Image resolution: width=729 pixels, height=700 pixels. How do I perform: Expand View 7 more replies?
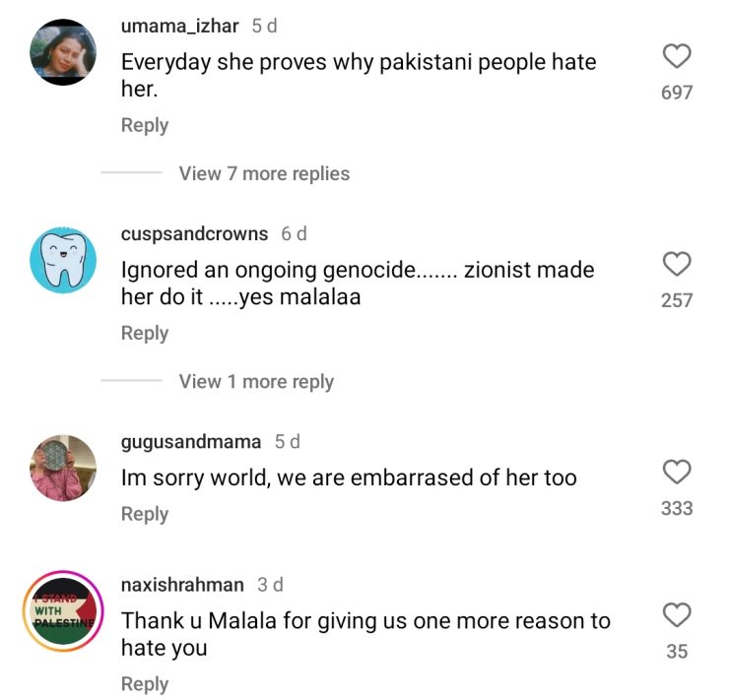click(264, 173)
